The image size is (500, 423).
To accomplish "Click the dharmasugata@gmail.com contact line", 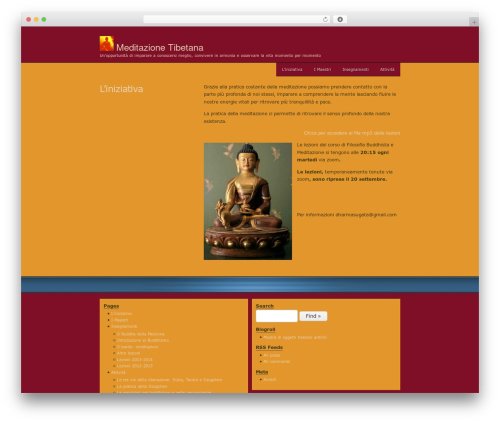I will pos(347,215).
